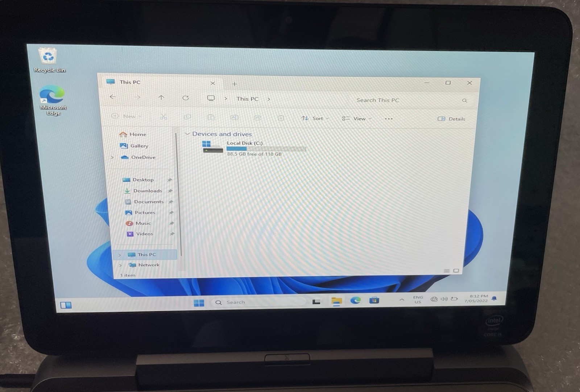The image size is (580, 392).
Task: Add a new Explorer tab
Action: (235, 84)
